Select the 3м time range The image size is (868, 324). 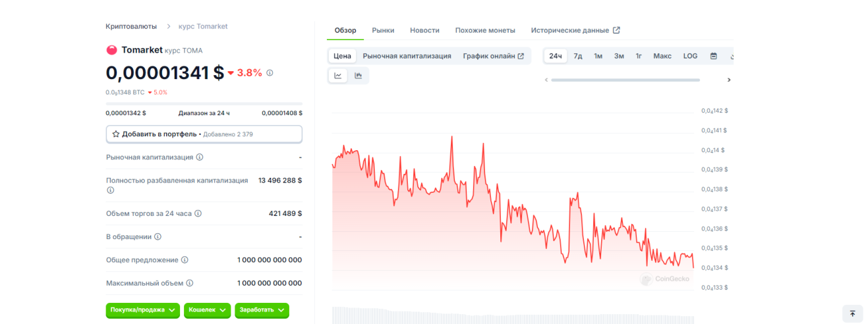tap(619, 56)
